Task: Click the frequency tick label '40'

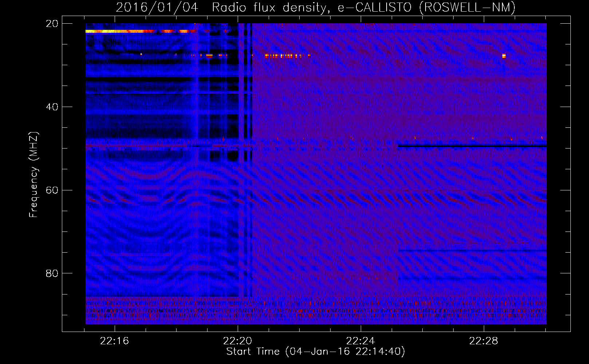Action: point(52,107)
